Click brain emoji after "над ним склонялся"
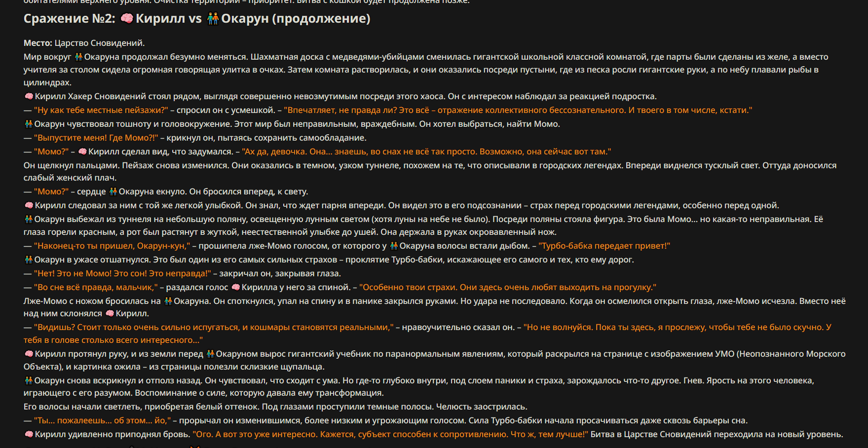This screenshot has height=448, width=868. point(110,314)
